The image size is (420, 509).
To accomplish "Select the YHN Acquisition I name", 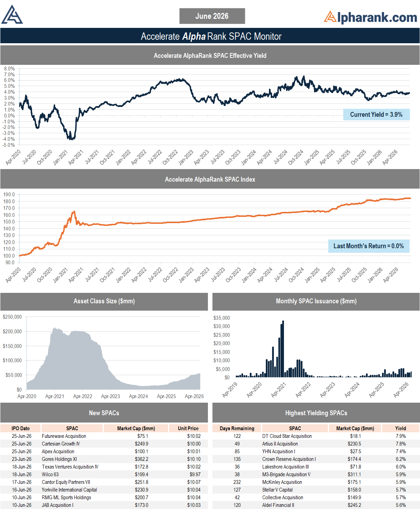I will (279, 451).
